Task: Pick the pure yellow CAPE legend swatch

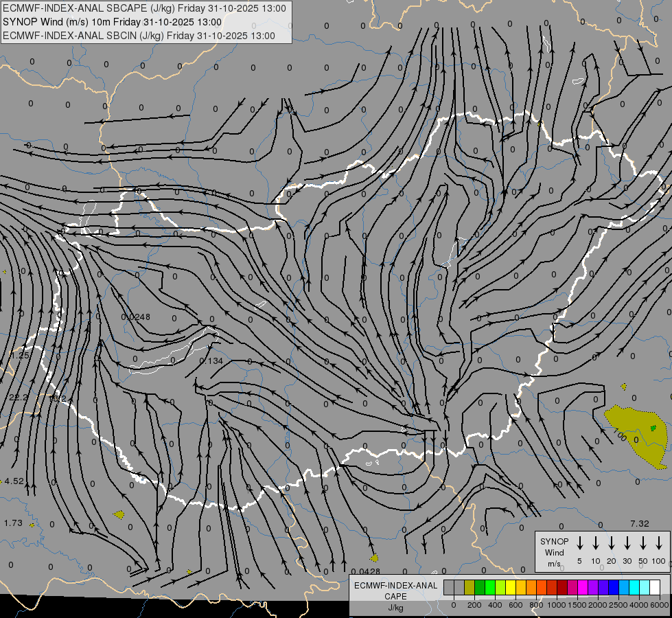Action: click(x=511, y=587)
